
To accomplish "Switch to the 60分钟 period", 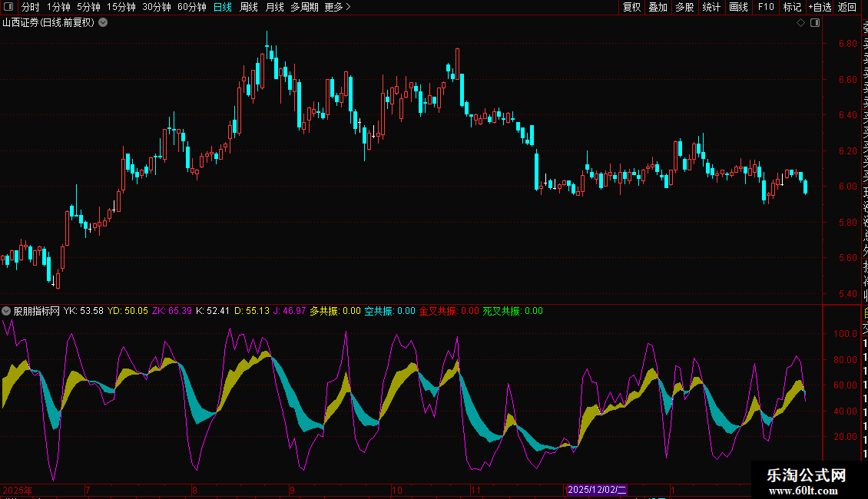I will click(191, 7).
